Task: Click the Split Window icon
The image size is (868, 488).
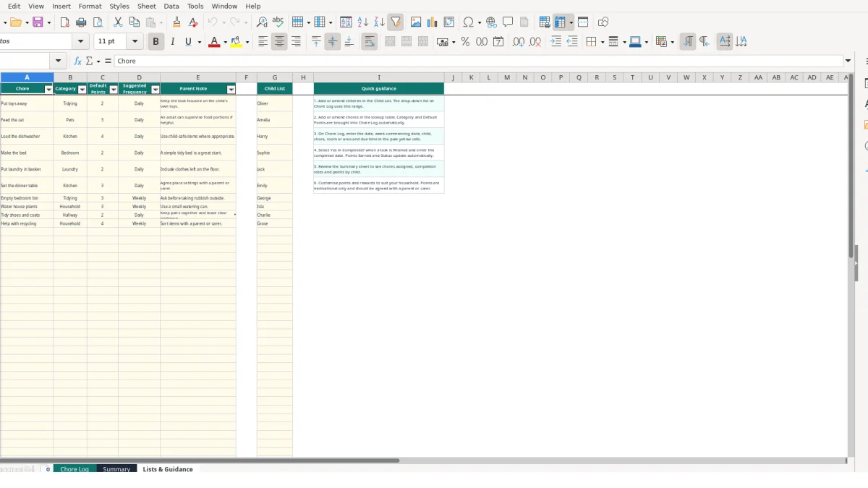Action: coord(583,22)
